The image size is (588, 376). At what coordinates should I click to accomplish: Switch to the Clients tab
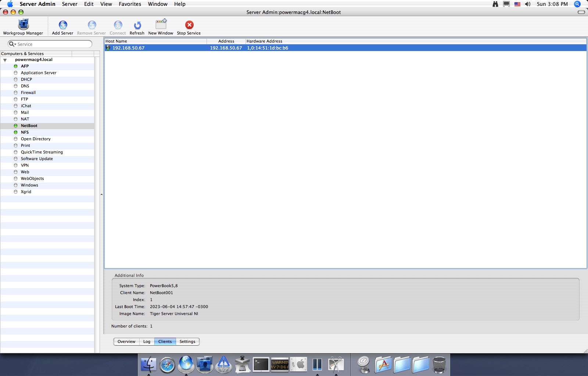click(x=165, y=341)
